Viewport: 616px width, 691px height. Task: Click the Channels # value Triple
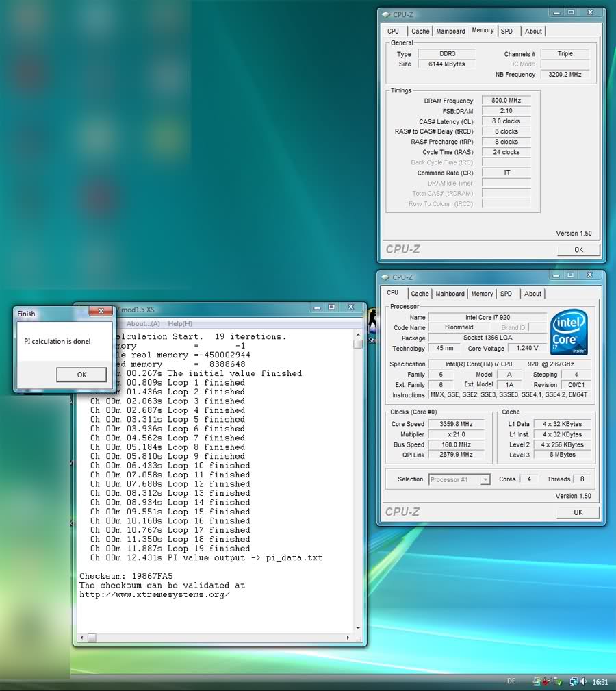point(565,54)
